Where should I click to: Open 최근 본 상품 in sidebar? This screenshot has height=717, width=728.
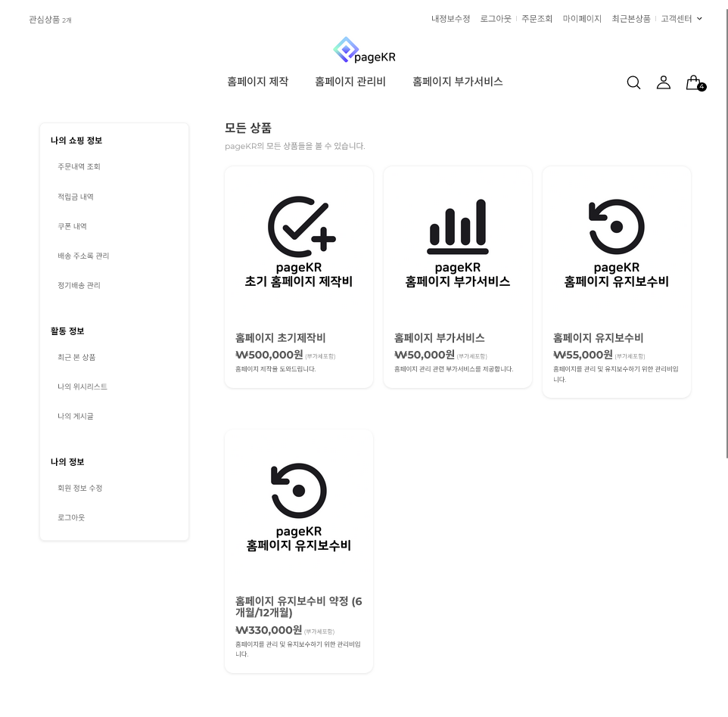tap(76, 357)
